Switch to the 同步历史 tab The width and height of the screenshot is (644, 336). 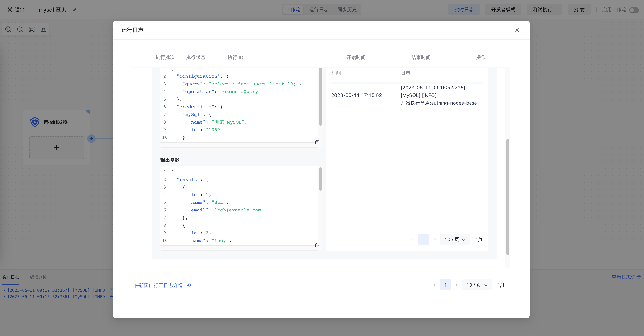347,10
